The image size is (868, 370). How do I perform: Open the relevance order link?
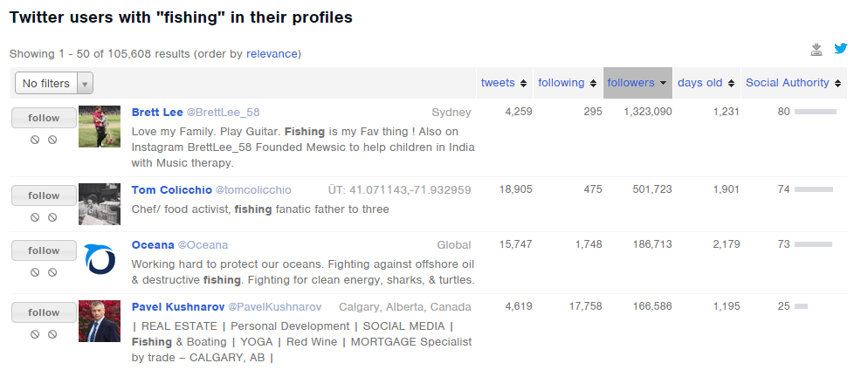[272, 54]
